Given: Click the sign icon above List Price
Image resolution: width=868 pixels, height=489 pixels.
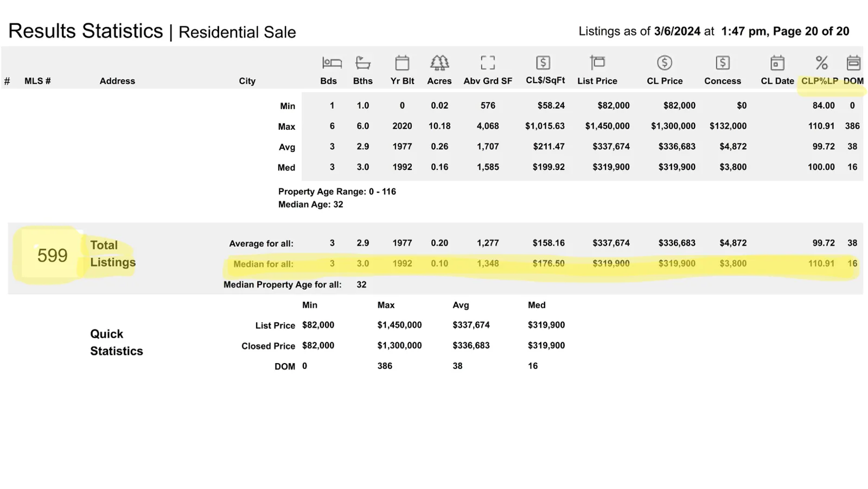Looking at the screenshot, I should 597,63.
